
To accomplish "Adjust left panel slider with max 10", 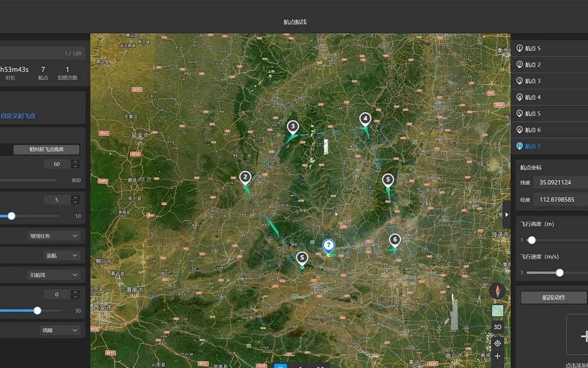I will pyautogui.click(x=11, y=216).
